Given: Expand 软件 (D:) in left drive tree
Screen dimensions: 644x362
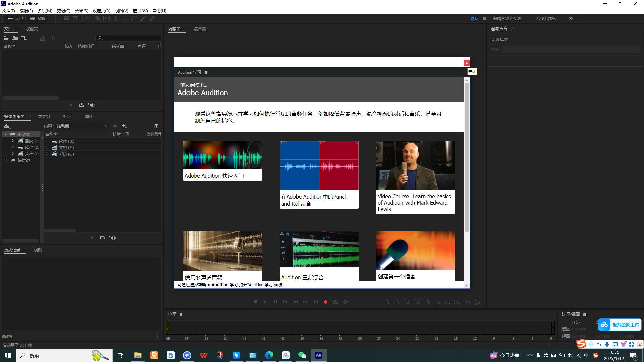Looking at the screenshot, I should click(x=13, y=147).
